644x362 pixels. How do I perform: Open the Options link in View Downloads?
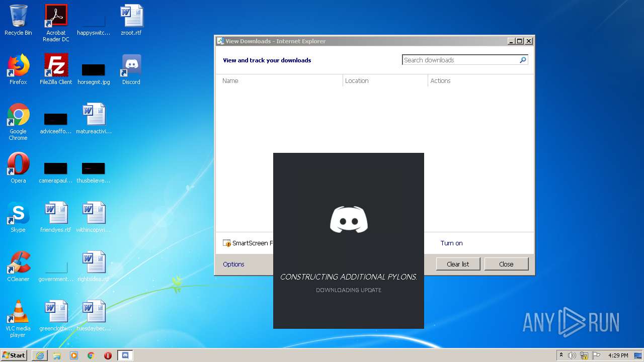233,264
